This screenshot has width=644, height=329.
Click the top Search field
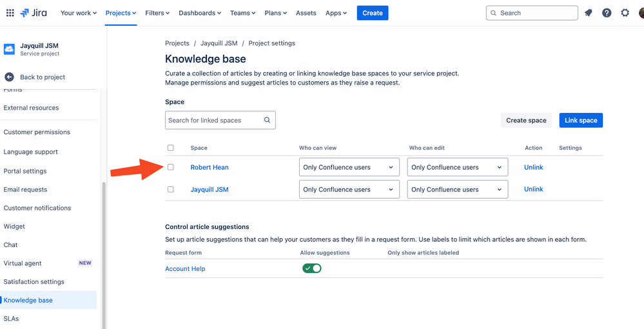click(x=532, y=13)
